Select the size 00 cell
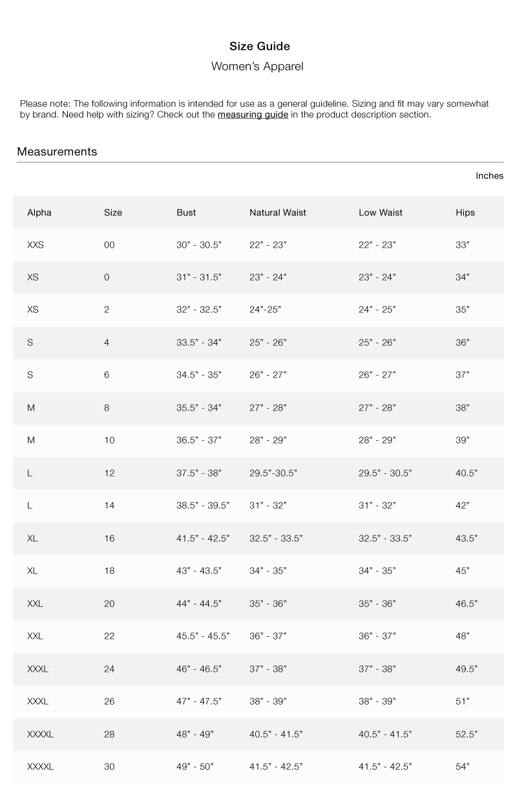Image resolution: width=517 pixels, height=812 pixels. 109,245
